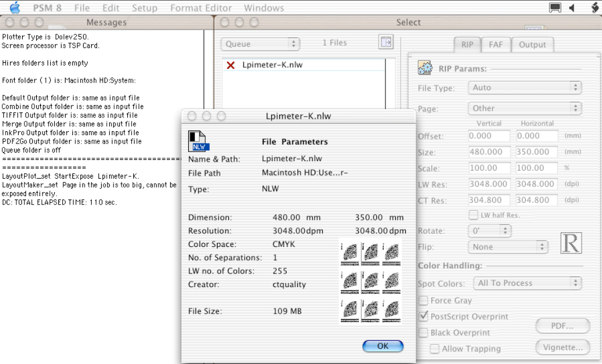This screenshot has width=602, height=364.
Task: Click the file list view icon beside 1 Files
Action: (386, 42)
